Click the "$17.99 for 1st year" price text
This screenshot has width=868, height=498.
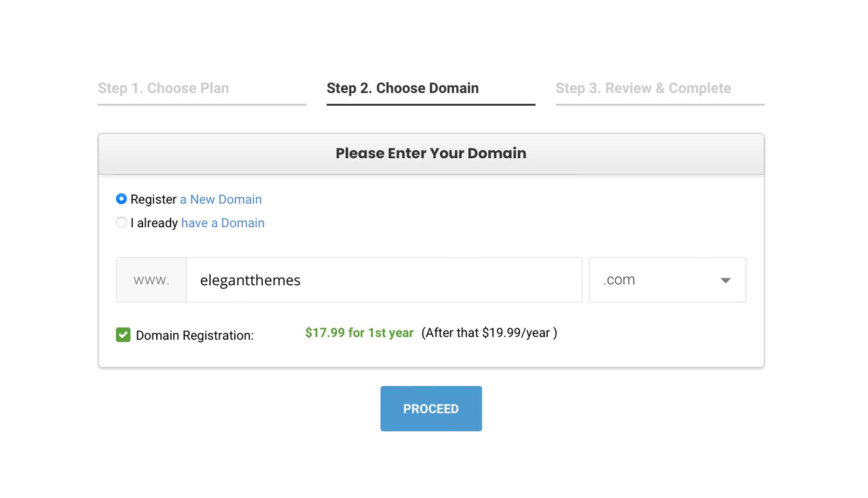pos(359,332)
